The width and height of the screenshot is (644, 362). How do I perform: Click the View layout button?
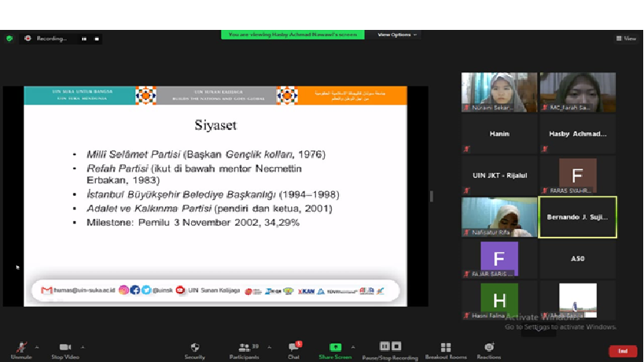tap(626, 39)
